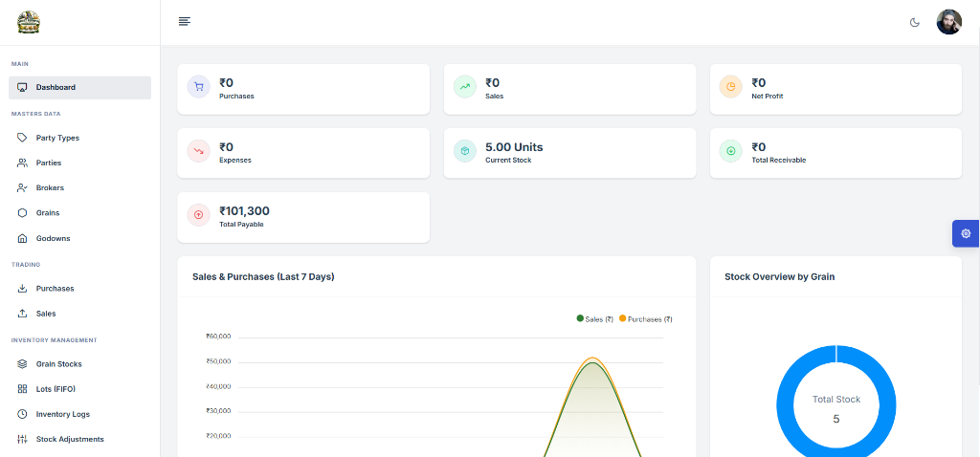Click the Brokers user-check icon
This screenshot has height=457, width=980.
(x=23, y=188)
